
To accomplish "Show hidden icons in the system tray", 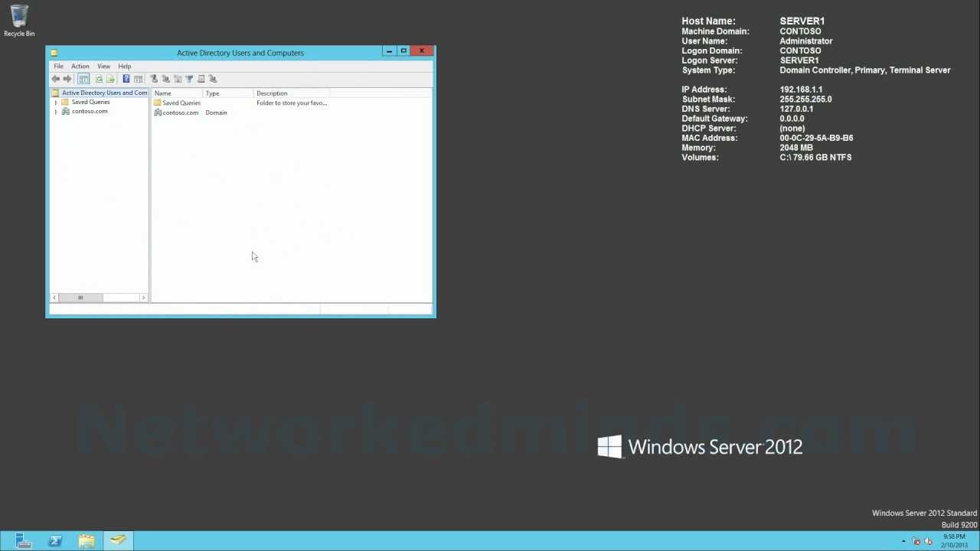I will [903, 541].
